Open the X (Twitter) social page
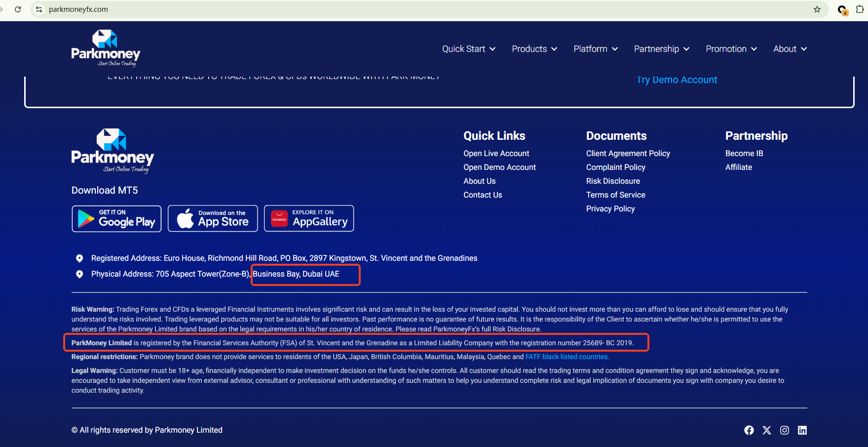 click(x=767, y=430)
